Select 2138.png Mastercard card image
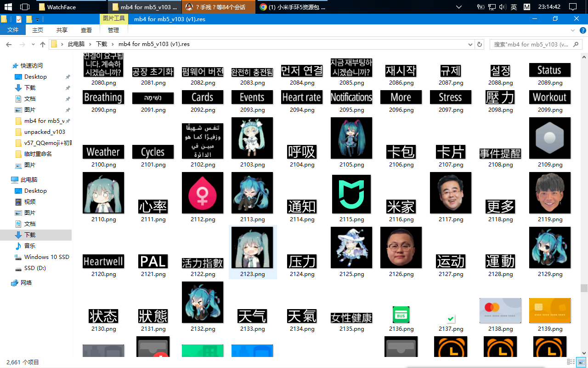 (x=500, y=310)
